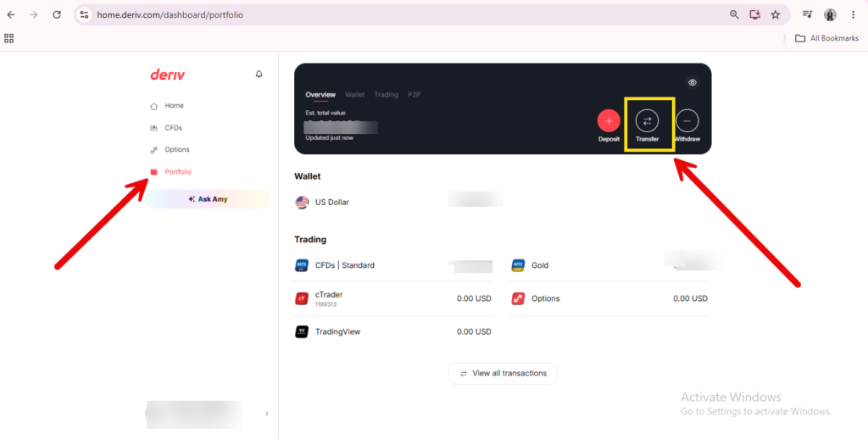868x439 pixels.
Task: Reload the page with refresh icon
Action: coord(57,15)
